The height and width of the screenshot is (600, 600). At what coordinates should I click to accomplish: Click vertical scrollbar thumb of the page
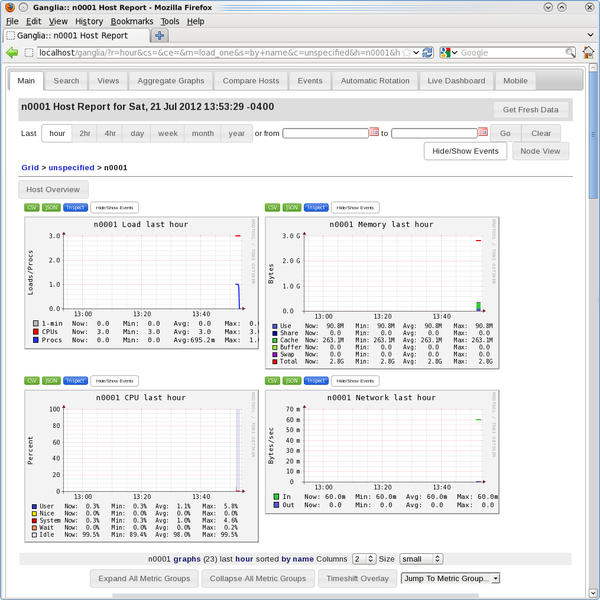pos(593,135)
